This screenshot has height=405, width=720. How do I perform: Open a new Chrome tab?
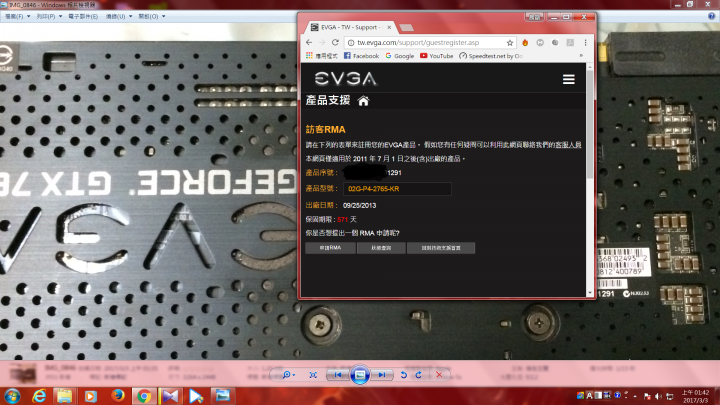[406, 28]
